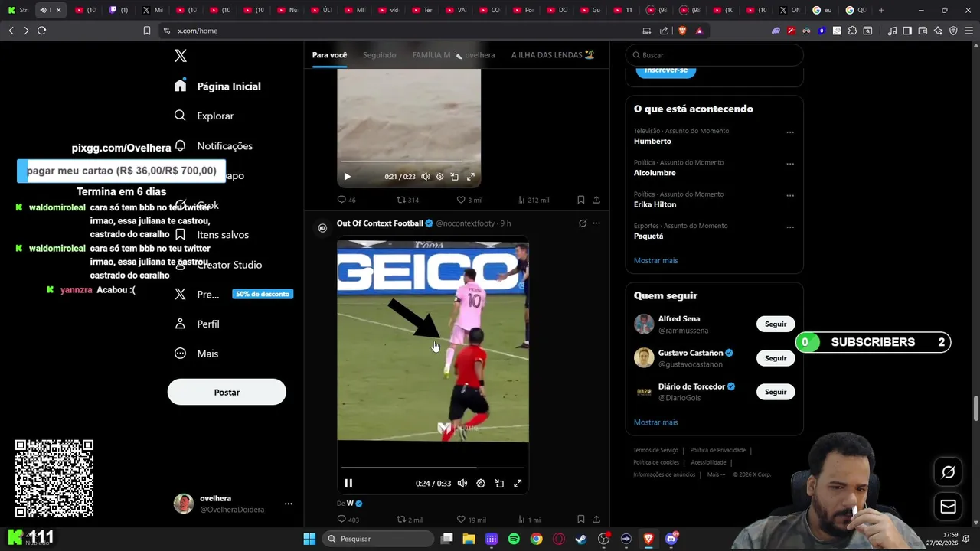Viewport: 980px width, 551px height.
Task: Follow Alfred Sena
Action: click(776, 324)
